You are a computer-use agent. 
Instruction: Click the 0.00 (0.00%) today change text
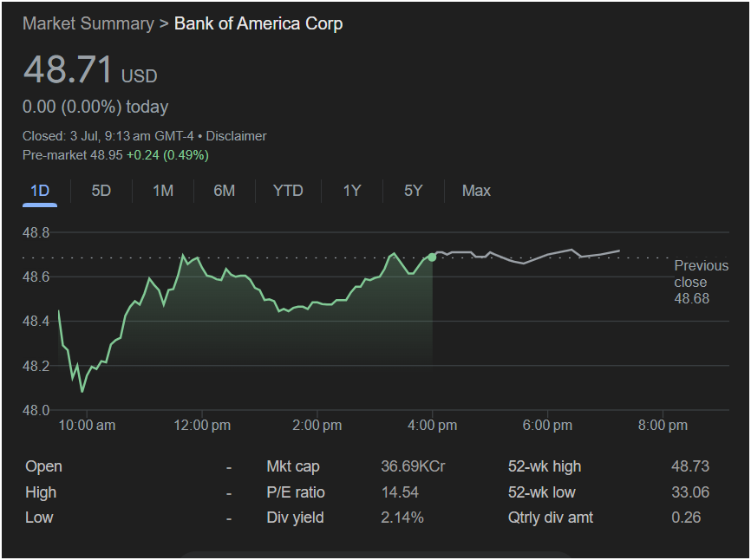pos(95,107)
